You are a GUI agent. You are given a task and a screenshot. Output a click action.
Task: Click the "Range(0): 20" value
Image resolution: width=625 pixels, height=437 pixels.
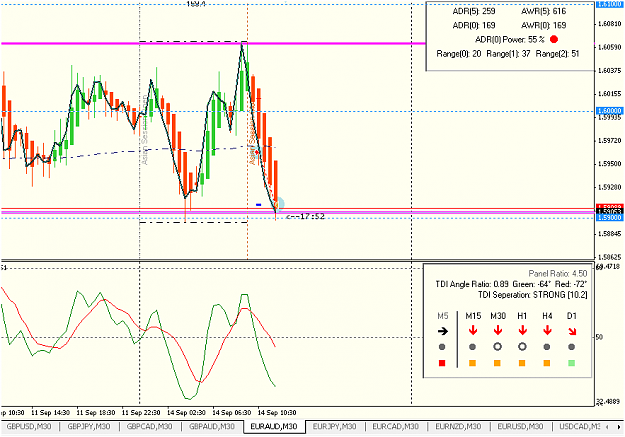coord(459,53)
